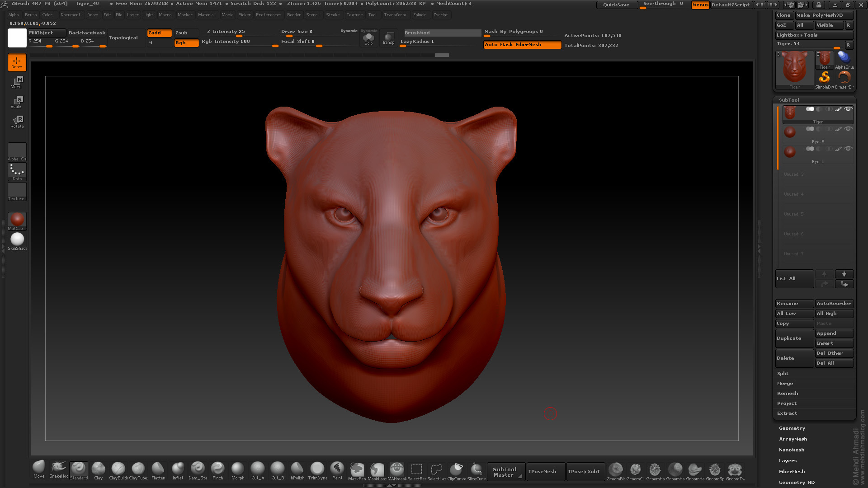Open the Zplugin menu
The image size is (868, 488).
(419, 14)
